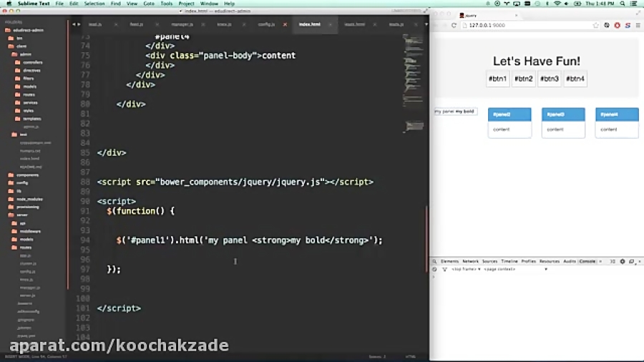Collapse the admin folder in sidebar
The height and width of the screenshot is (362, 644).
[21, 54]
